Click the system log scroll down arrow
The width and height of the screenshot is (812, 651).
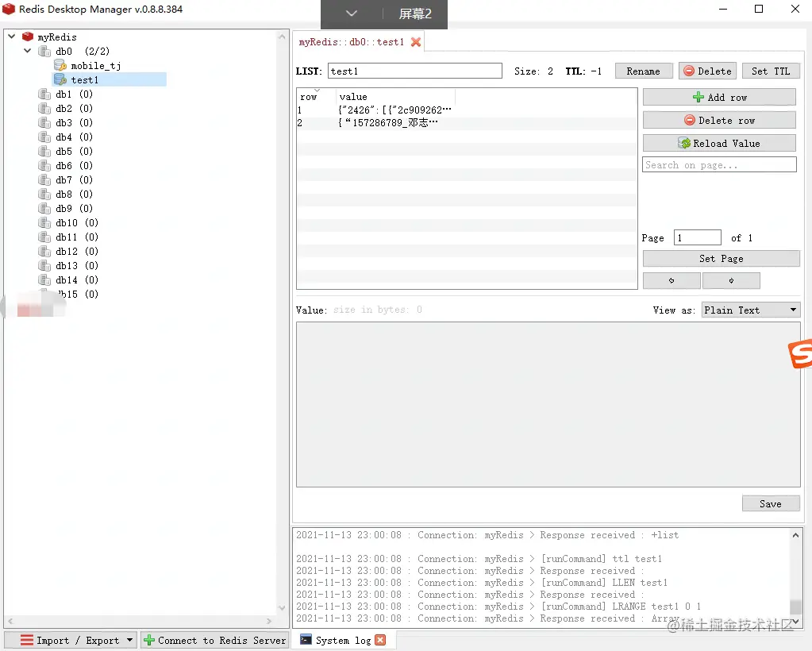(795, 621)
